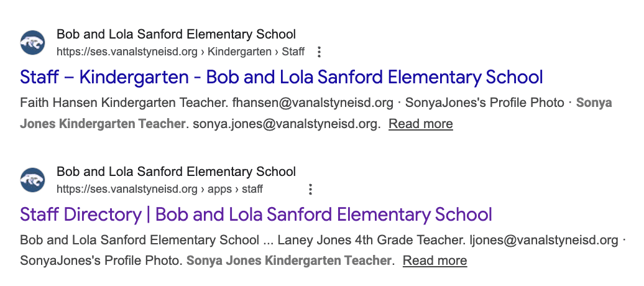Expand "Read more" on the Kindergarten staff snippet
Viewport: 644px width, 286px height.
point(420,124)
